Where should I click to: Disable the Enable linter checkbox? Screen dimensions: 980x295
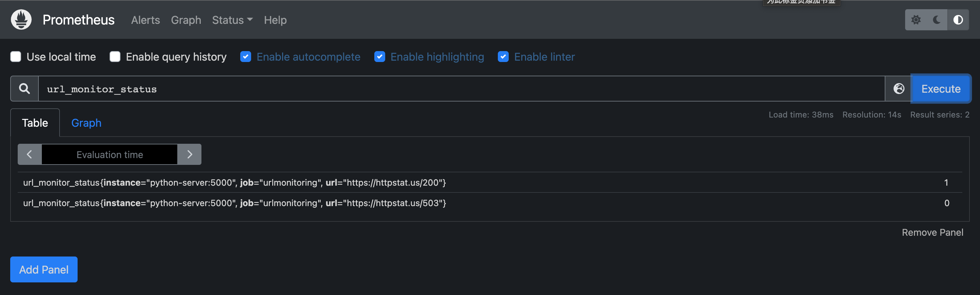503,56
